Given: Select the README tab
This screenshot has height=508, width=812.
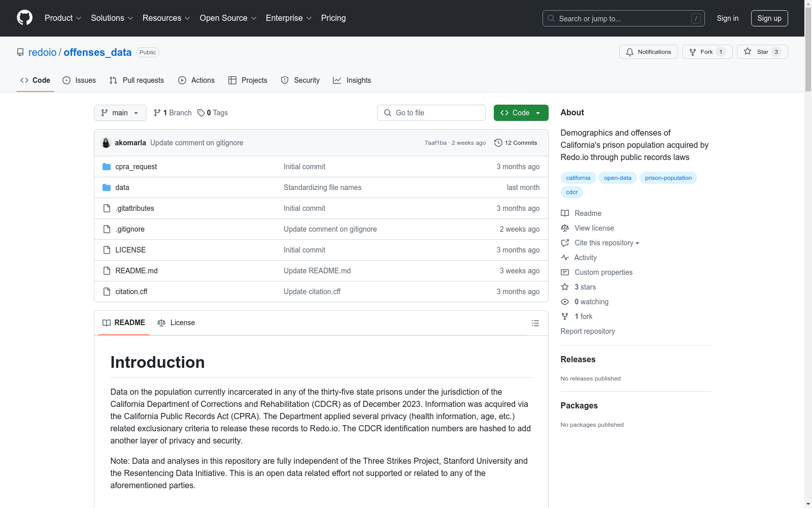Looking at the screenshot, I should coord(124,323).
